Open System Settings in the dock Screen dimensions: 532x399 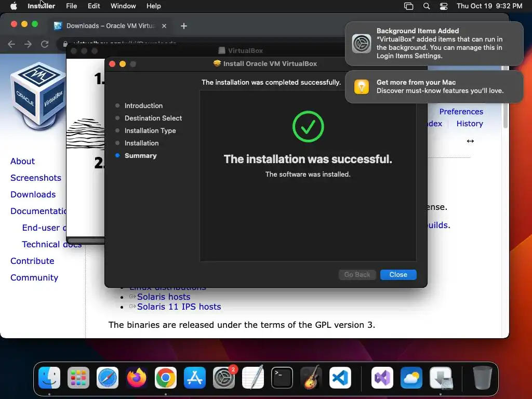pos(224,378)
